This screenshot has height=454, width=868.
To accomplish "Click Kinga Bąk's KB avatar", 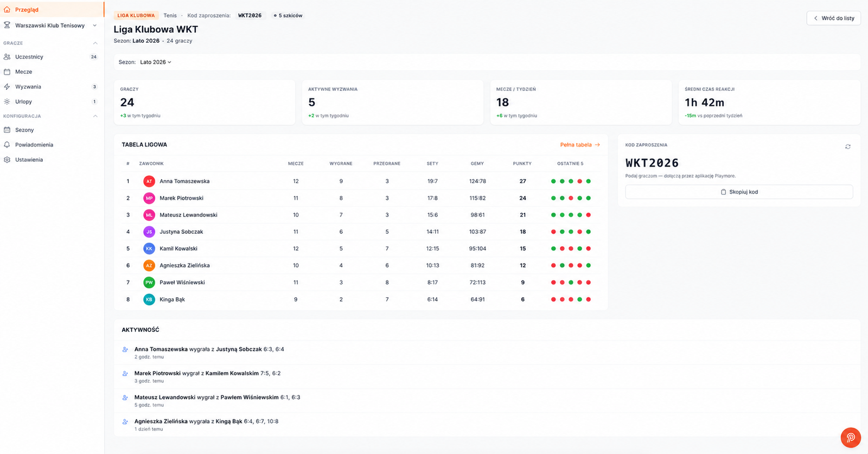I will [149, 299].
